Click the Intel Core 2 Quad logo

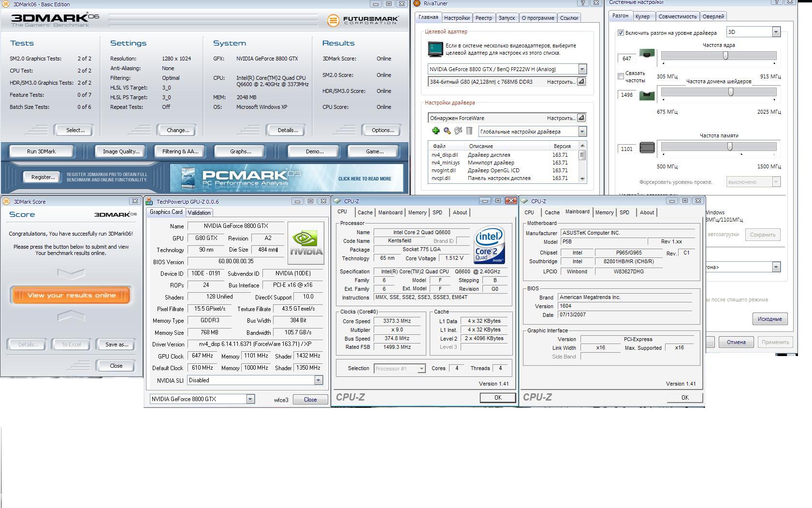tap(490, 245)
